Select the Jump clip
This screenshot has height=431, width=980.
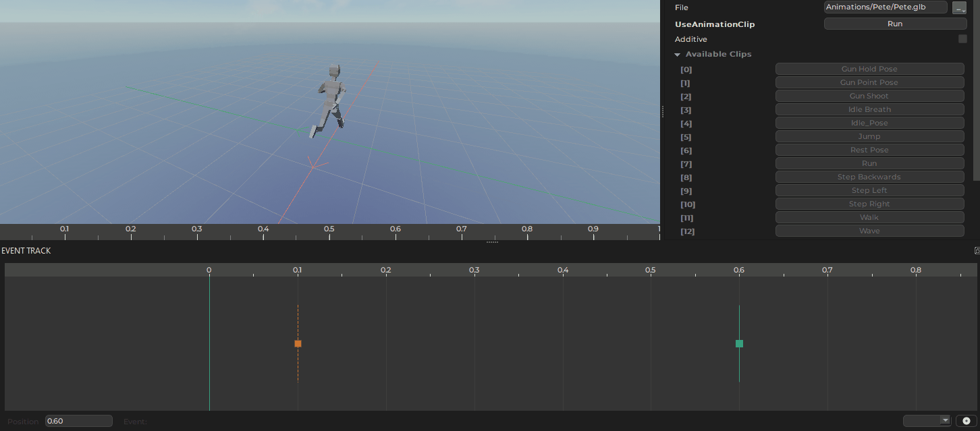(x=869, y=136)
